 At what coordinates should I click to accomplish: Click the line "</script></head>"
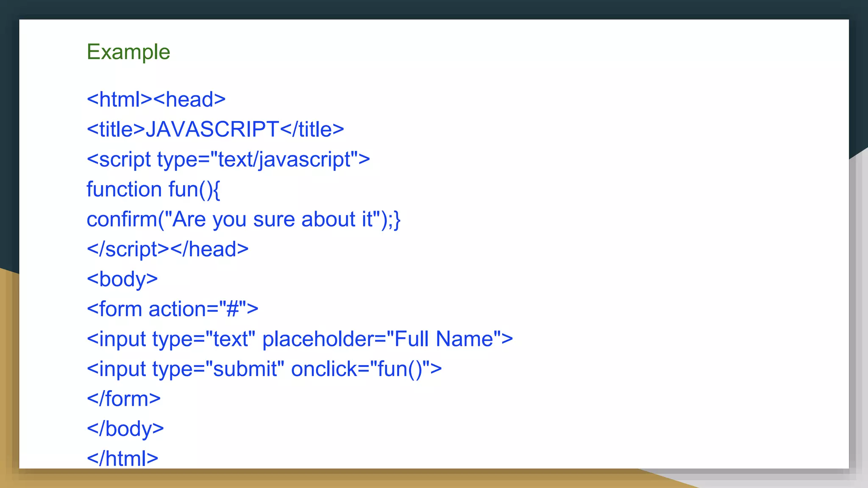coord(167,249)
